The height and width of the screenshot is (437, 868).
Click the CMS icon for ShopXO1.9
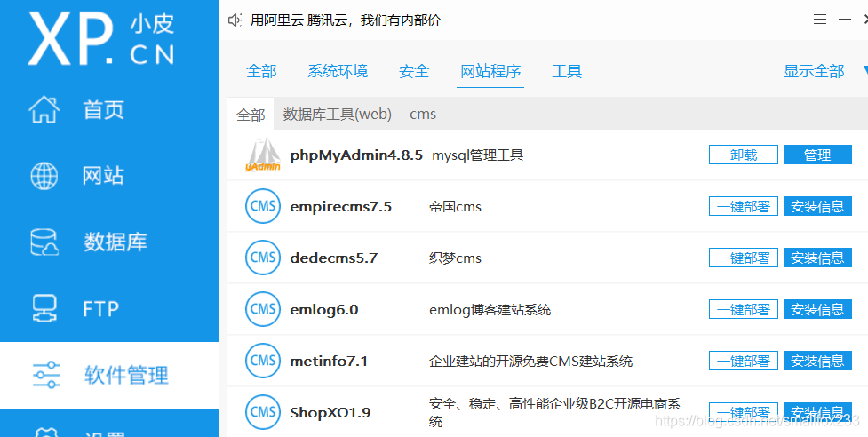tap(263, 412)
